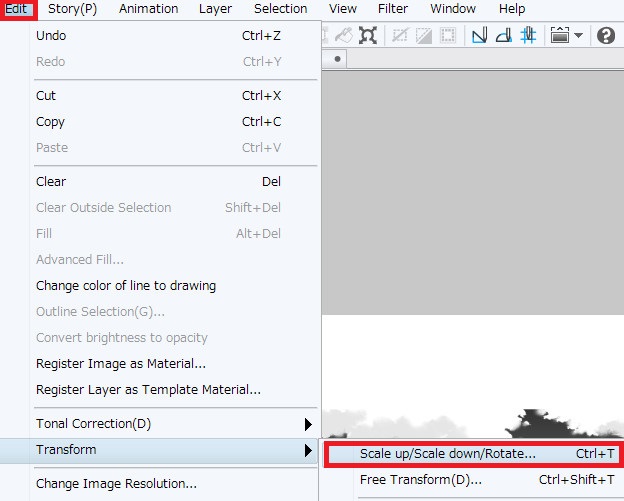Click the window-frame icon left of Help
This screenshot has width=624, height=501.
tap(560, 35)
